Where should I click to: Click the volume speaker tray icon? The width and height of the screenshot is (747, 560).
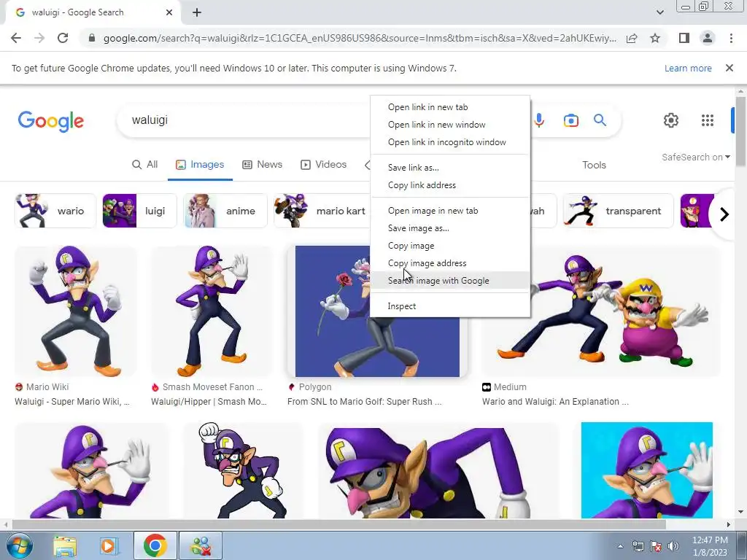[x=673, y=545]
